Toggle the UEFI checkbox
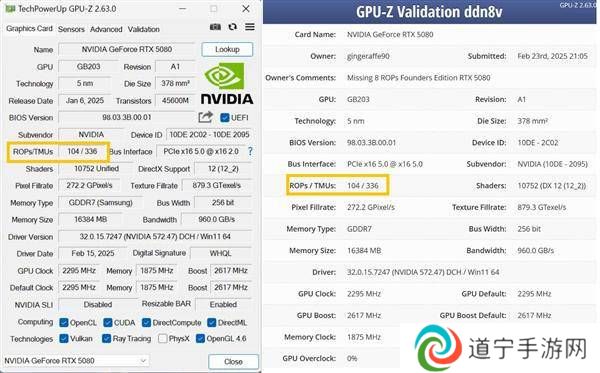 [225, 117]
